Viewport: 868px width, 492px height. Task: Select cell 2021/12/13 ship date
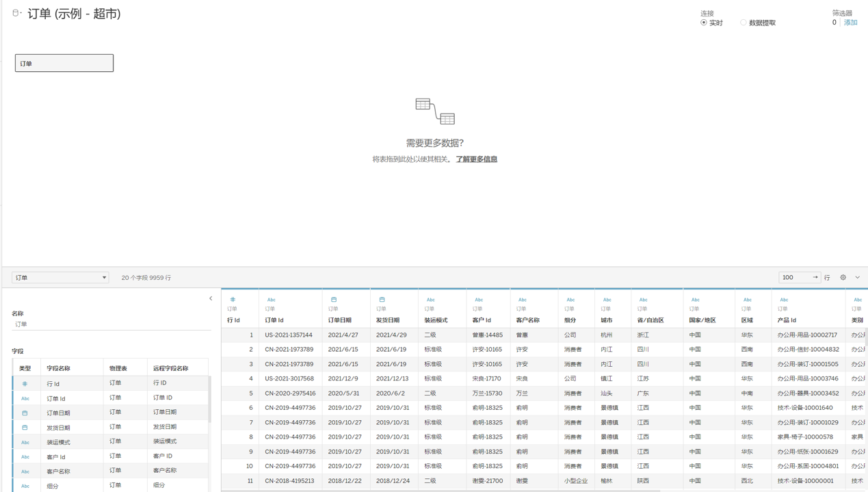[392, 379]
